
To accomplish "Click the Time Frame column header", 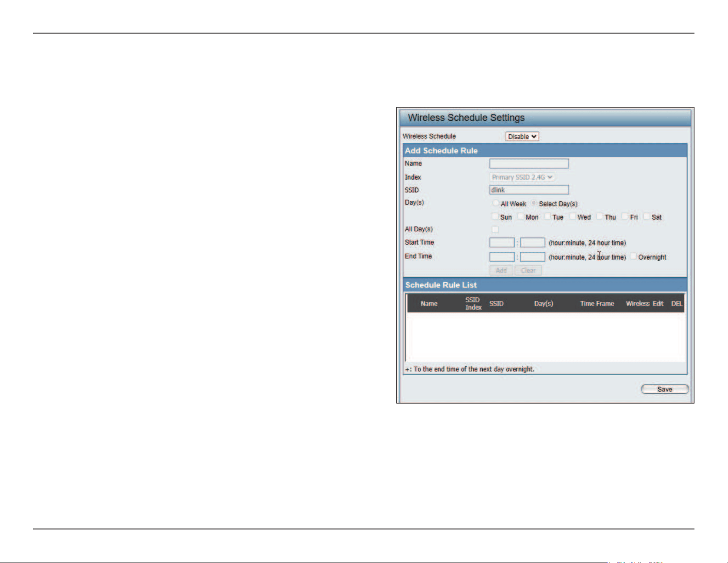I will (x=597, y=304).
